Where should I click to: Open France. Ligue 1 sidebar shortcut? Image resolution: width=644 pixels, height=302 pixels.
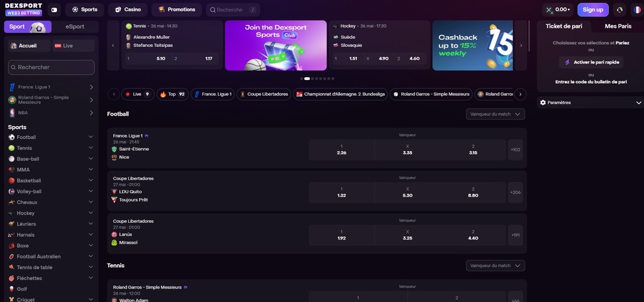click(52, 87)
